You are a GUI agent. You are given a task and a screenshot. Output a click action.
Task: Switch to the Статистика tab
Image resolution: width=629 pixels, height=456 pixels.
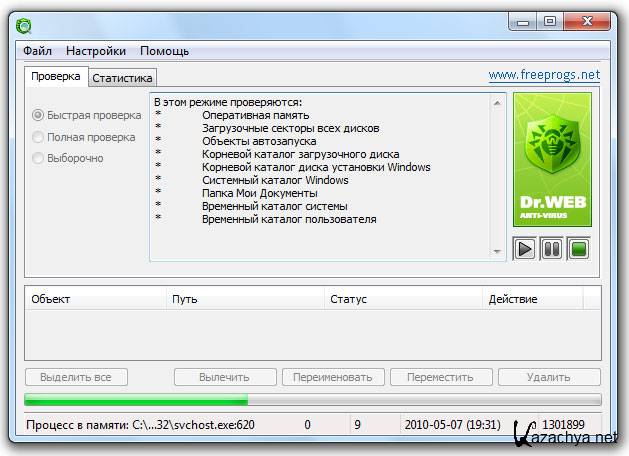[123, 77]
